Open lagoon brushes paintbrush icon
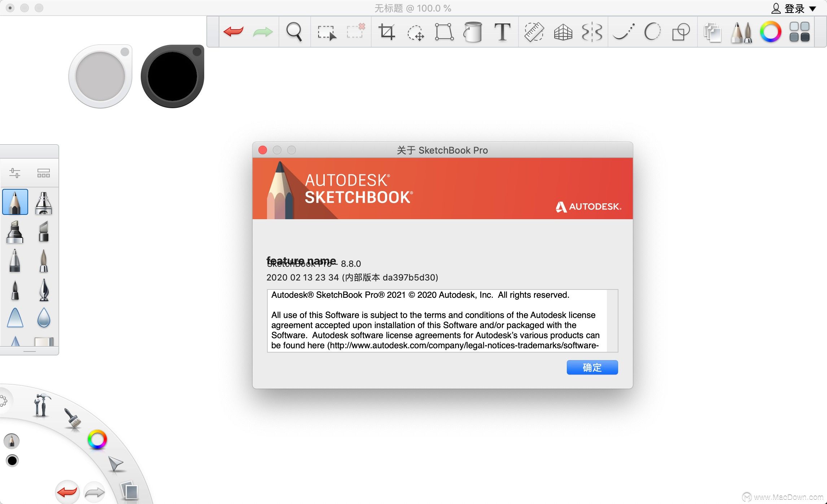The height and width of the screenshot is (504, 827). click(72, 418)
